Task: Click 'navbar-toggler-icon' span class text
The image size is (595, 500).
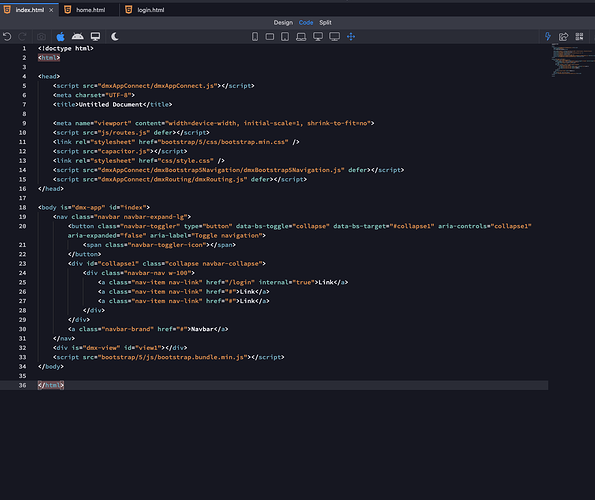Action: coord(167,245)
